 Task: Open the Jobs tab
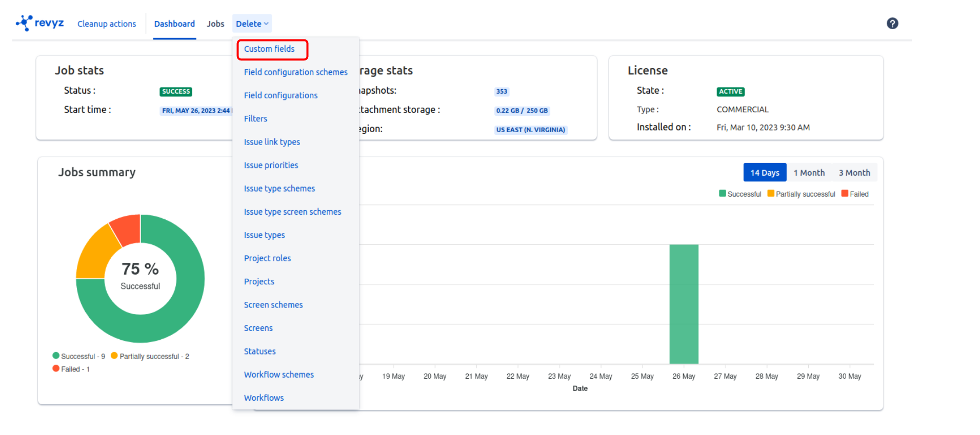(215, 24)
